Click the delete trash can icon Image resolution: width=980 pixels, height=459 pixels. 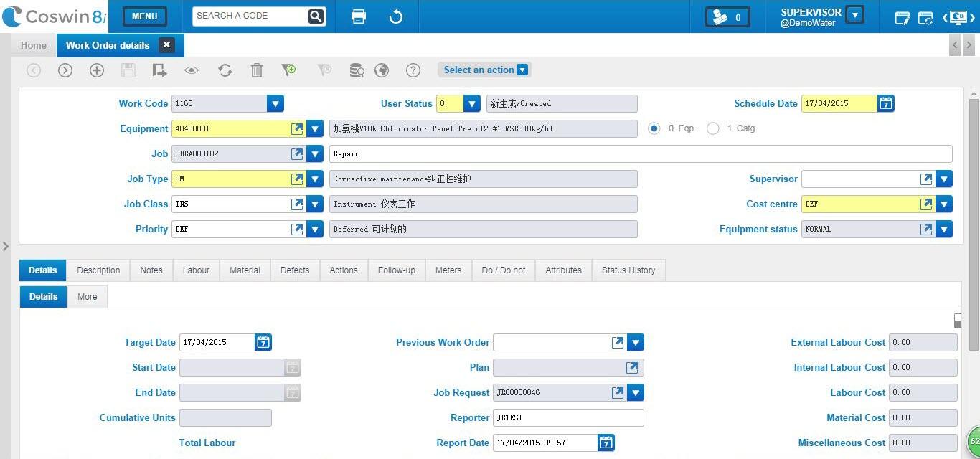click(x=257, y=70)
